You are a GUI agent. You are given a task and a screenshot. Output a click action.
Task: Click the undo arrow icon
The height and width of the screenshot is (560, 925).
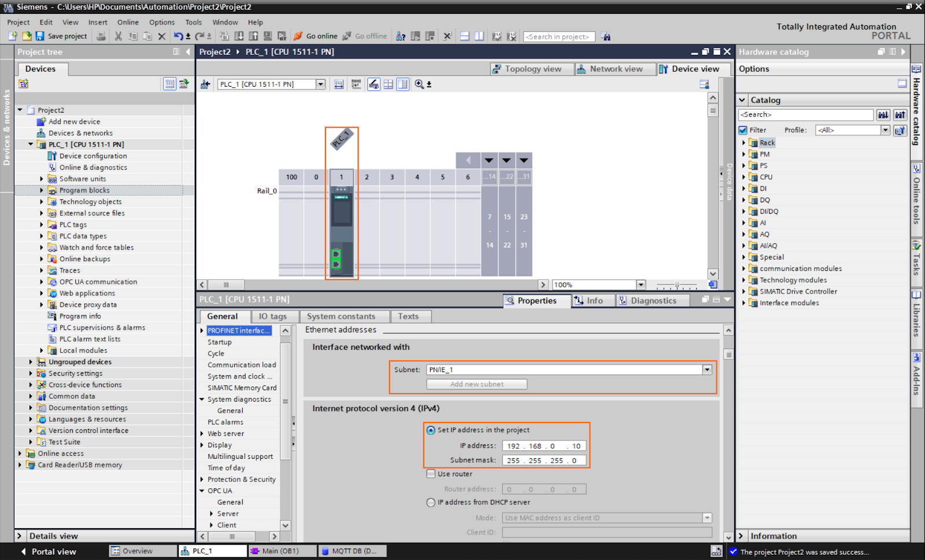coord(178,36)
